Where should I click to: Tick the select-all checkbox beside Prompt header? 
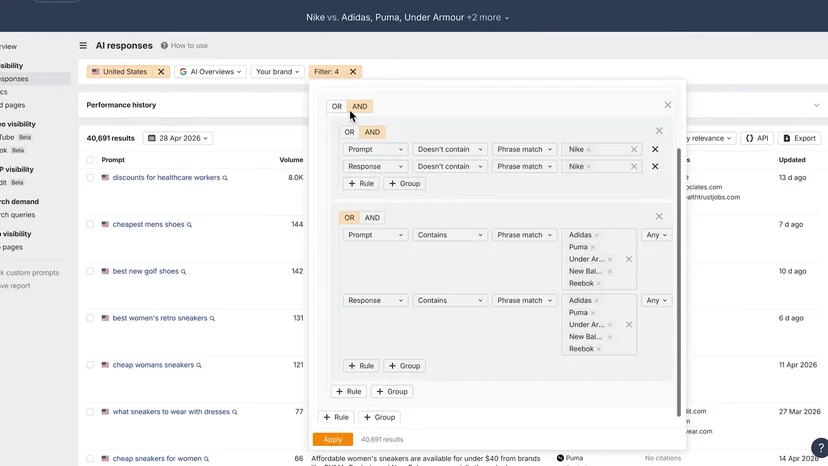[90, 160]
